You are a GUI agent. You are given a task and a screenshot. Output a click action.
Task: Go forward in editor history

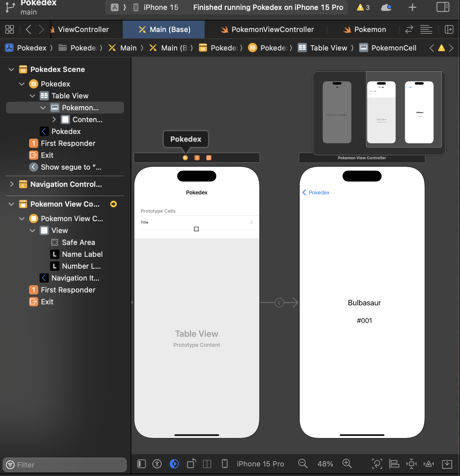coord(41,29)
